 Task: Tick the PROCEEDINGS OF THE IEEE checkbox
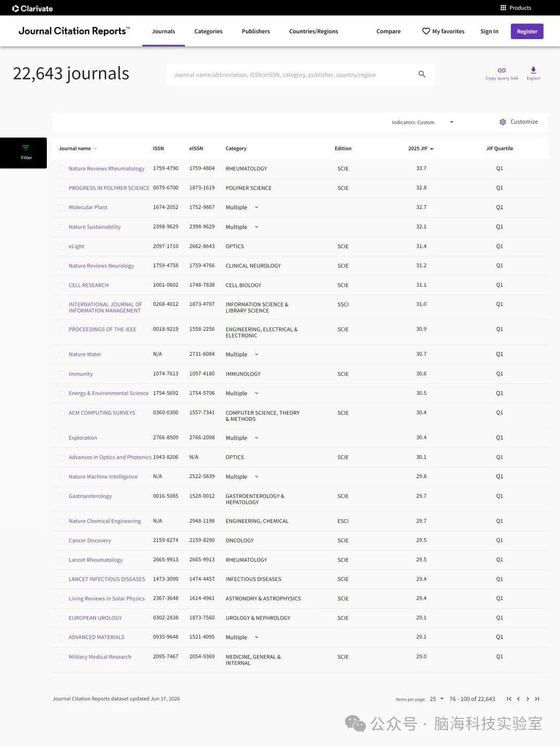click(x=62, y=330)
